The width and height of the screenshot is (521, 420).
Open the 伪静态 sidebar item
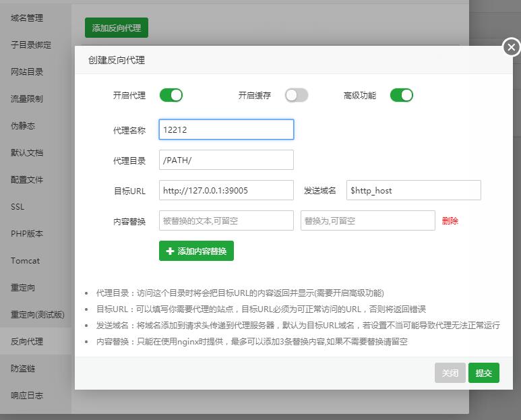(23, 126)
